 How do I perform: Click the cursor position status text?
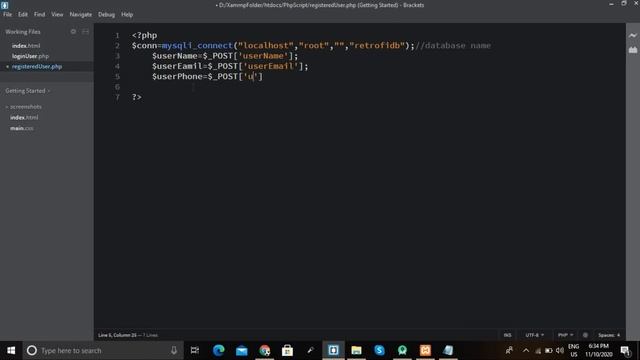point(128,335)
